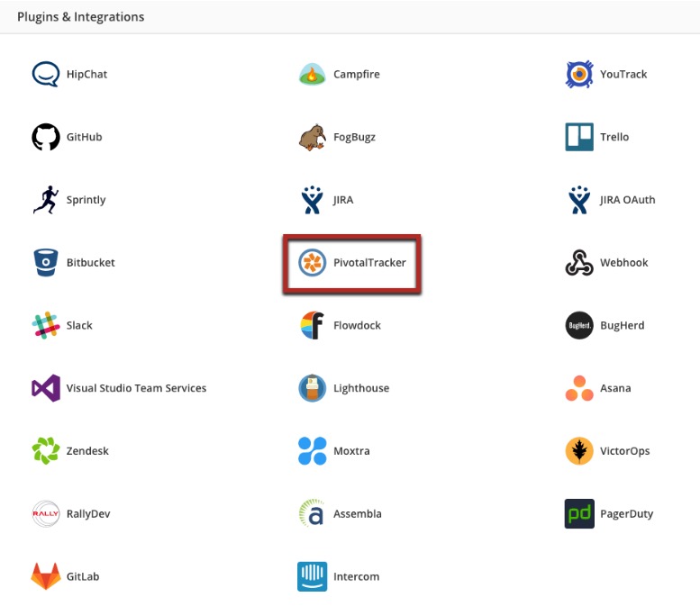700x615 pixels.
Task: Select the Asana three dots icon
Action: (579, 388)
